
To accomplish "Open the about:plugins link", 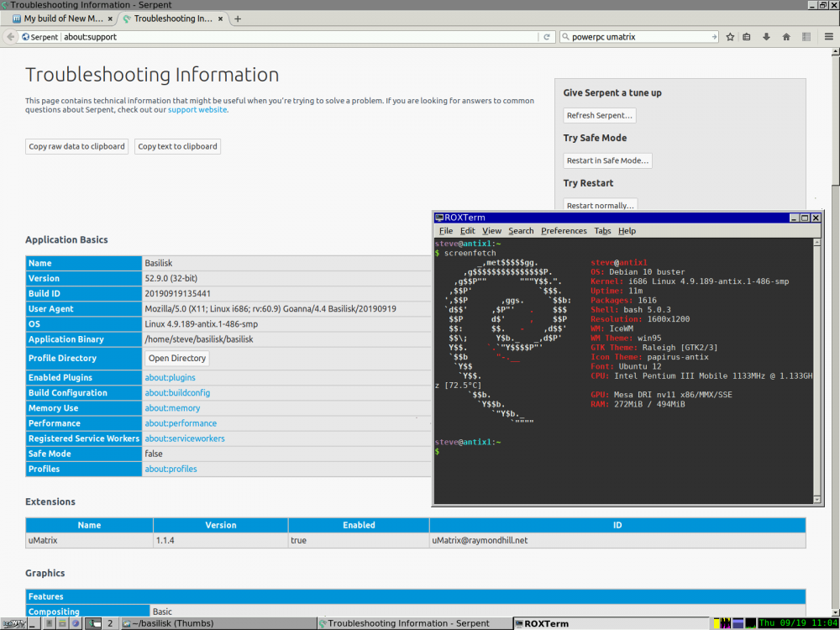I will (x=170, y=378).
